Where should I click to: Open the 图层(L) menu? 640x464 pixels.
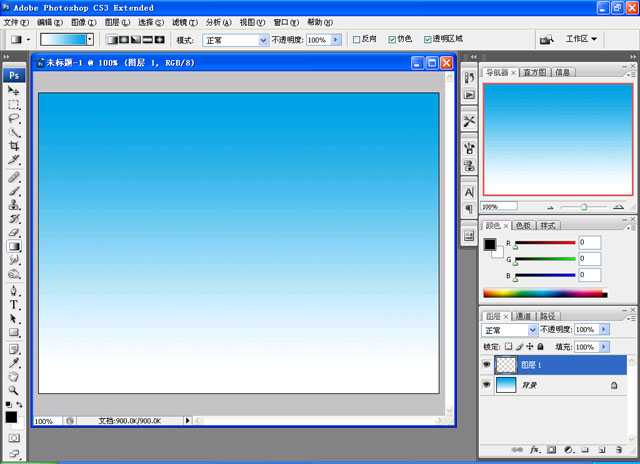point(117,22)
